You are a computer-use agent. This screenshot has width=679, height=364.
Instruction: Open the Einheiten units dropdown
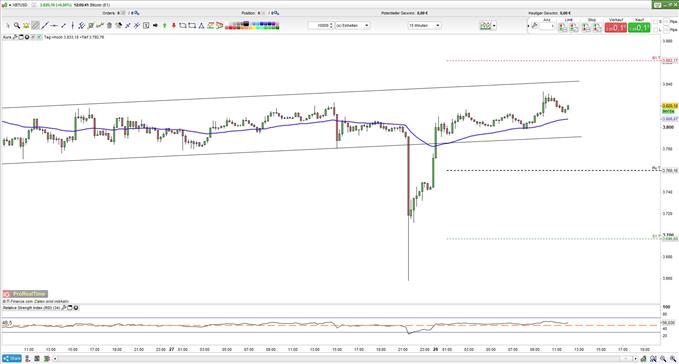click(352, 26)
